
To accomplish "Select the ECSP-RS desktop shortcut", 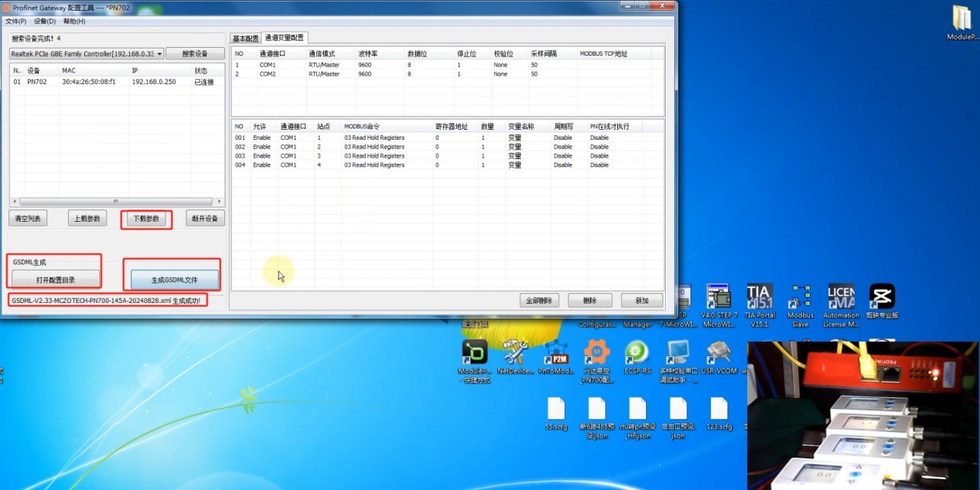I will point(637,359).
